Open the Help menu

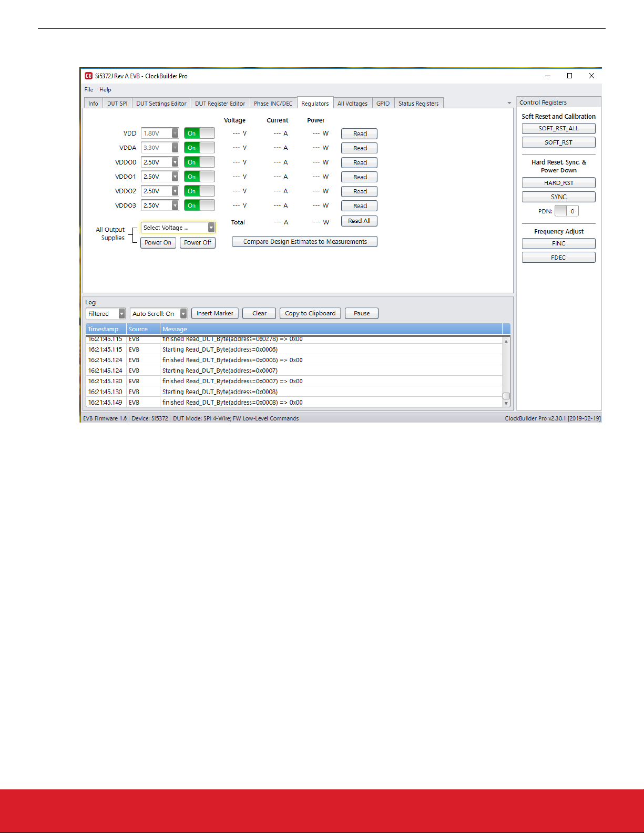click(x=105, y=90)
